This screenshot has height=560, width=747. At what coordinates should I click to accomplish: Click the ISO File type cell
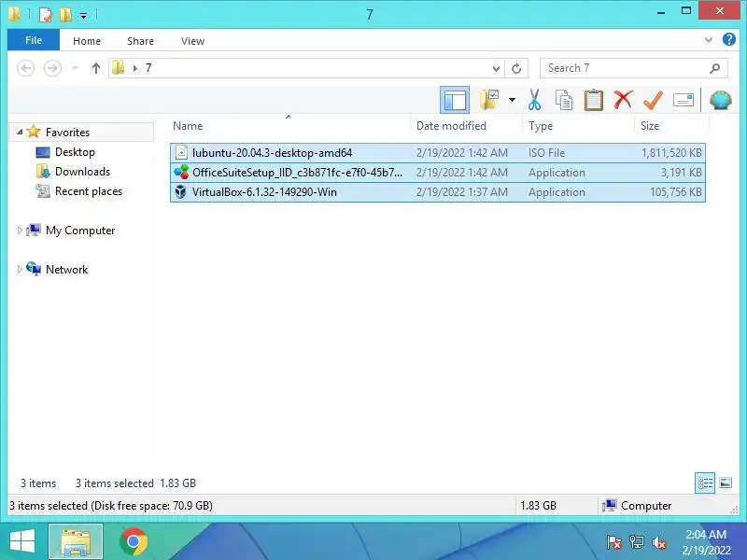[546, 153]
